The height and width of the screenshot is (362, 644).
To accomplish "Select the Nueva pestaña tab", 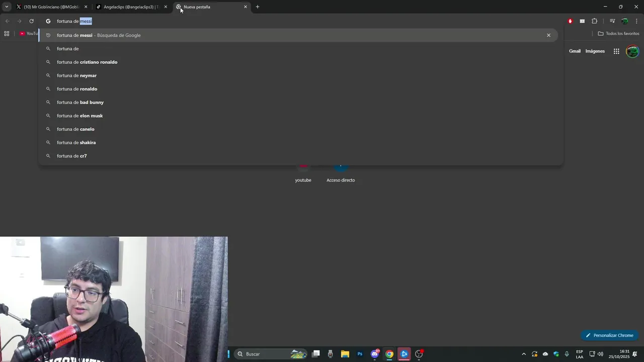I will [211, 7].
